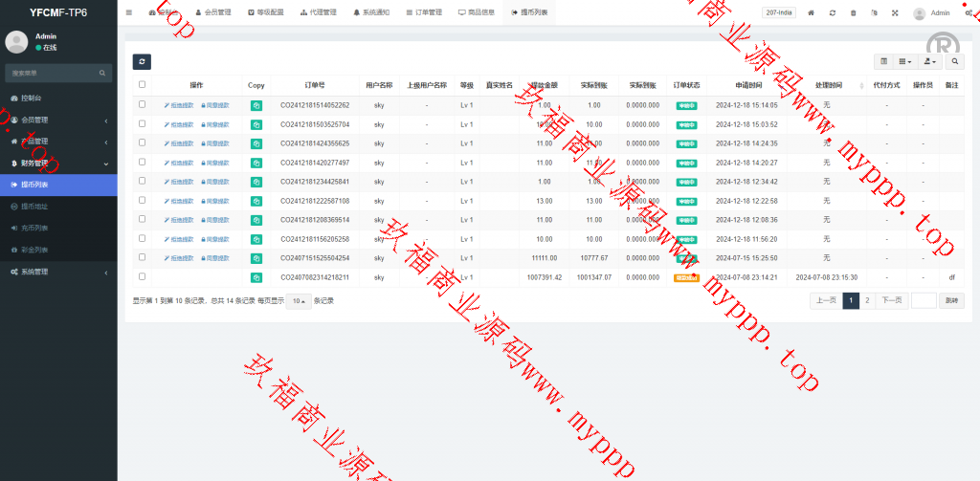Viewport: 980px width, 481px height.
Task: Select the row checkbox for order CO2412181503525704
Action: (142, 124)
